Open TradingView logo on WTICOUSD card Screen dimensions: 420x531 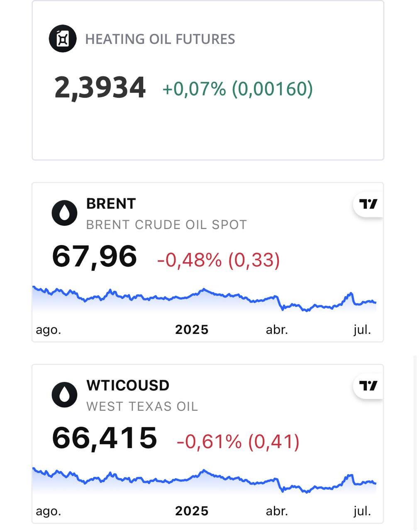point(368,386)
